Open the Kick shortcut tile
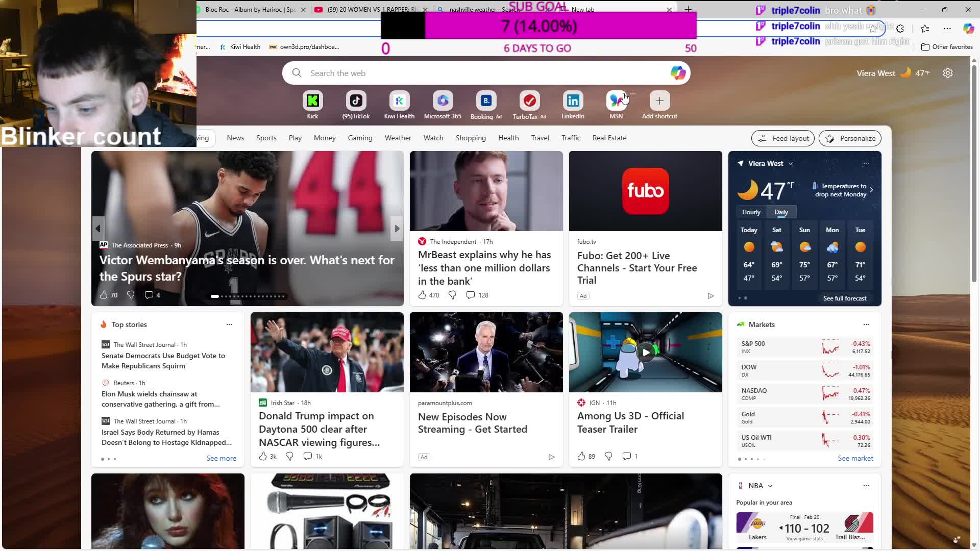 312,101
